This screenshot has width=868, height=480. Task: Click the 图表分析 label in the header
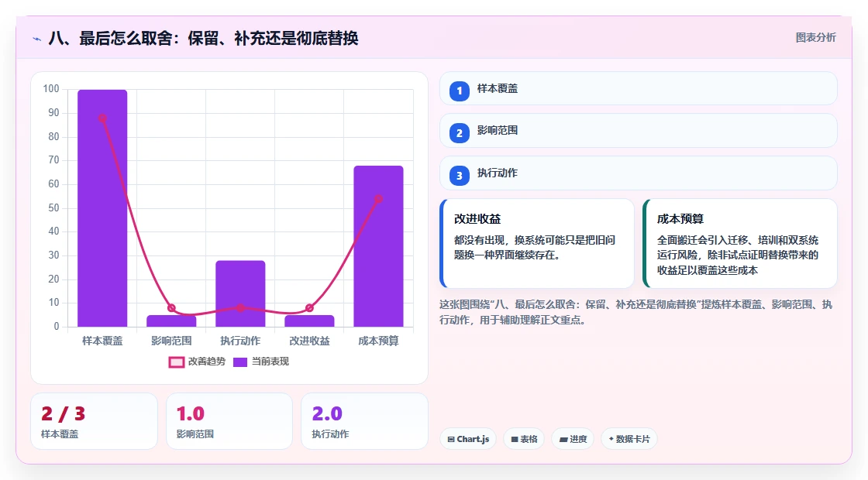[x=815, y=38]
